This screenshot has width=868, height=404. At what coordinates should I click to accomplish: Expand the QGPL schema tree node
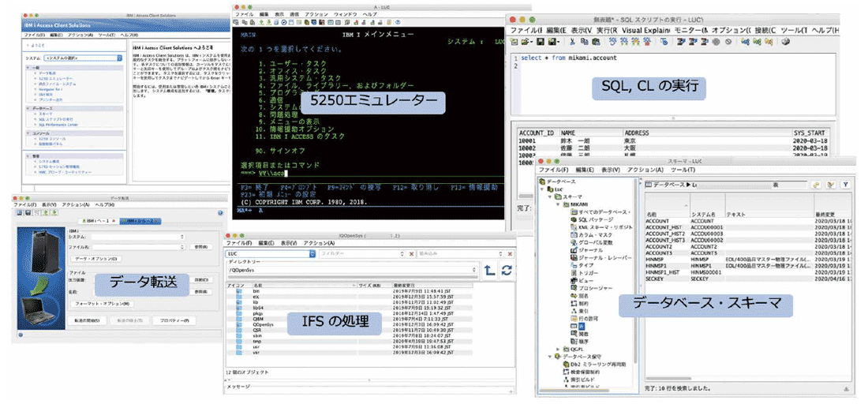pos(558,350)
